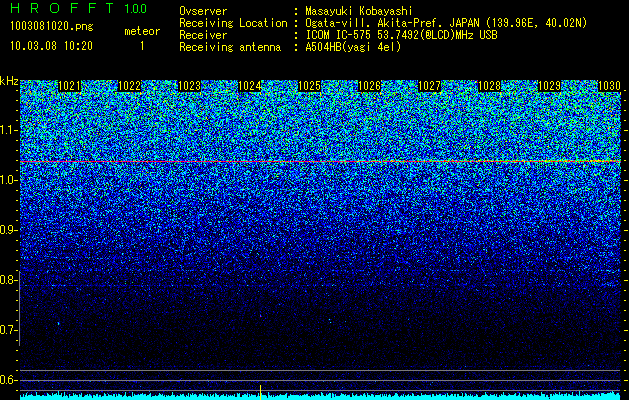This screenshot has height=400, width=629.
Task: Click the meteor count label
Action: coord(142,31)
